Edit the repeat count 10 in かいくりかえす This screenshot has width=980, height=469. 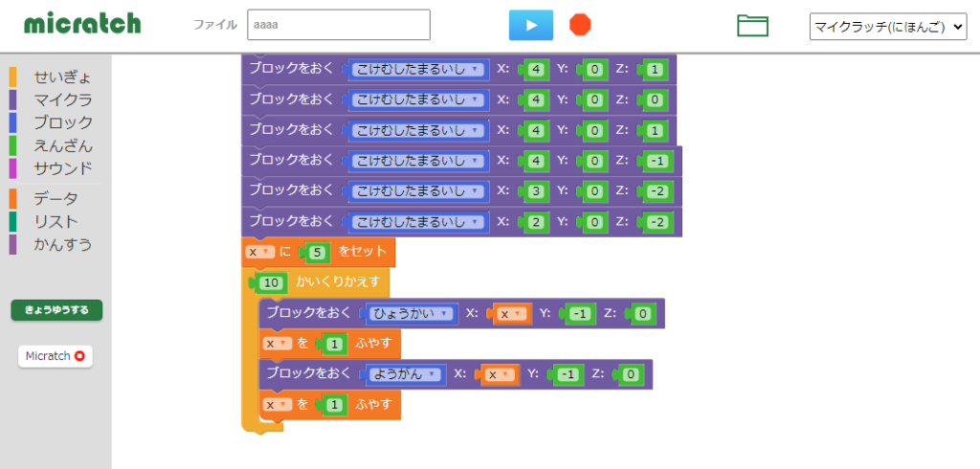point(271,282)
